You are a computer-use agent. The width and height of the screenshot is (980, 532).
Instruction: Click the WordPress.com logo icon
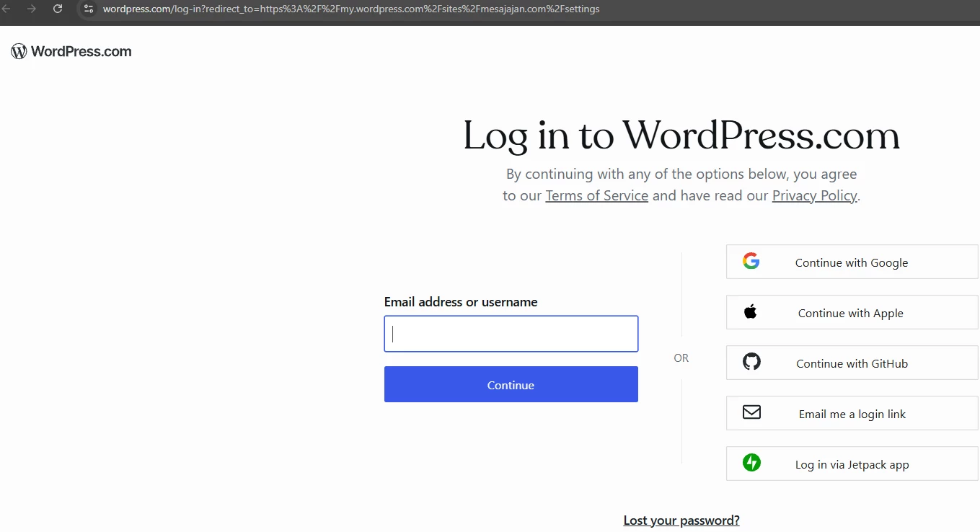19,51
